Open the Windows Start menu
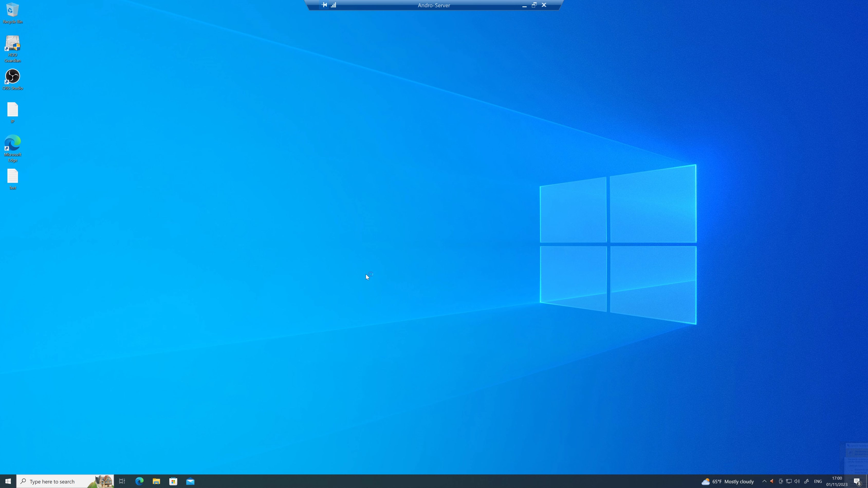Viewport: 868px width, 488px height. pyautogui.click(x=8, y=481)
